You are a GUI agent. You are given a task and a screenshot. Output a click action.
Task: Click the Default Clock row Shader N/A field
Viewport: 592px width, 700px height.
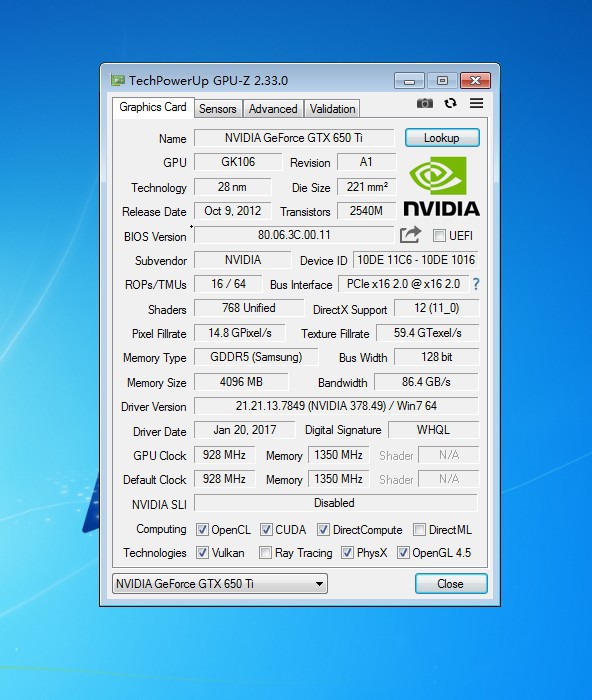tap(448, 479)
